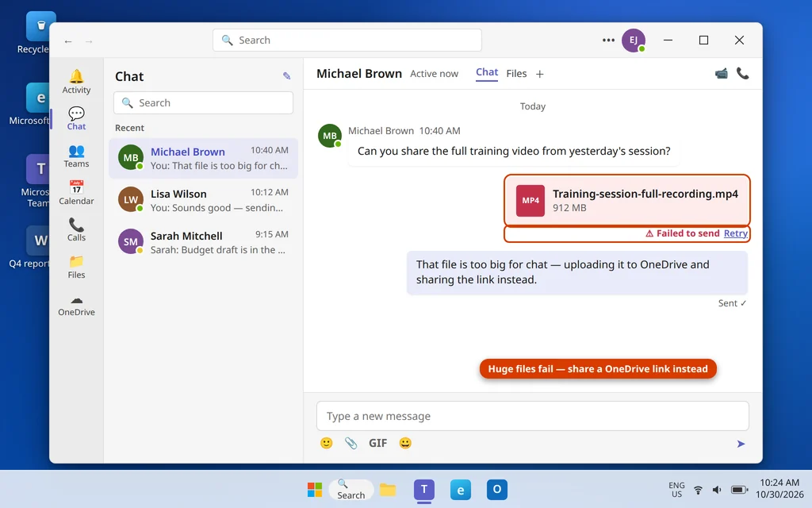Add a tab with the plus icon
The image size is (812, 508).
coord(539,74)
